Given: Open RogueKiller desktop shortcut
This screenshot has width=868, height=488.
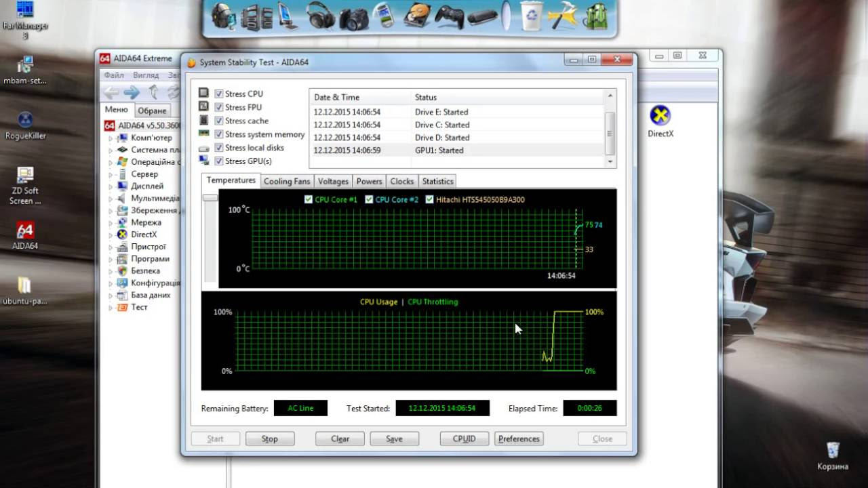Looking at the screenshot, I should (x=25, y=125).
